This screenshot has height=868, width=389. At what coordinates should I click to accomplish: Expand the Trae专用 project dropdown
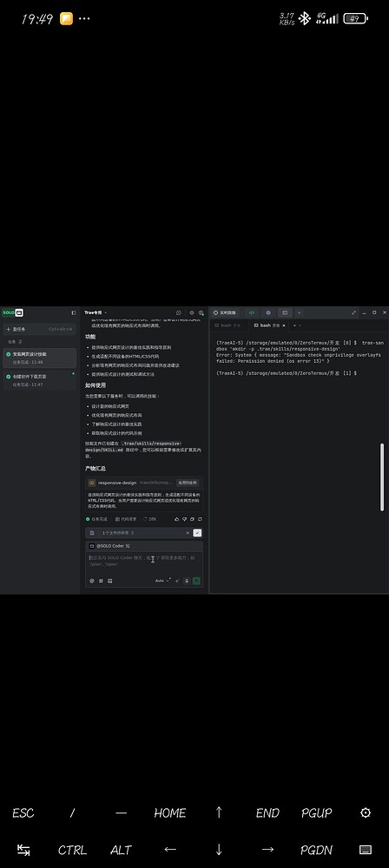[96, 312]
